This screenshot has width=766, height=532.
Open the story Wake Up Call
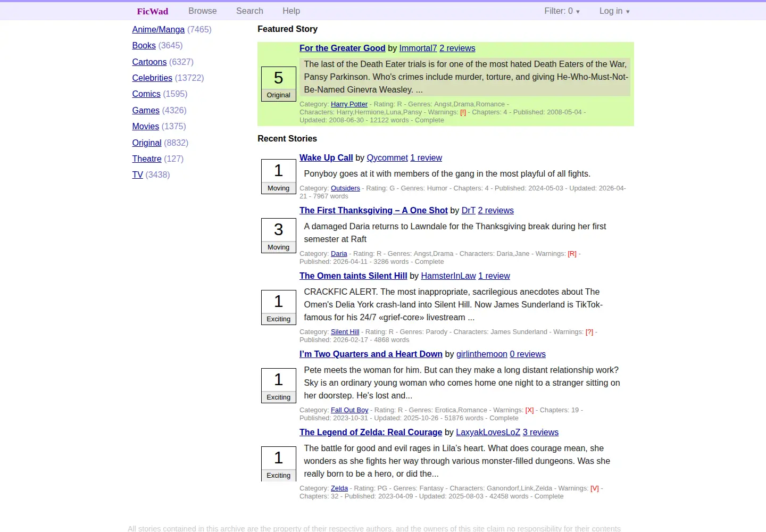tap(326, 158)
